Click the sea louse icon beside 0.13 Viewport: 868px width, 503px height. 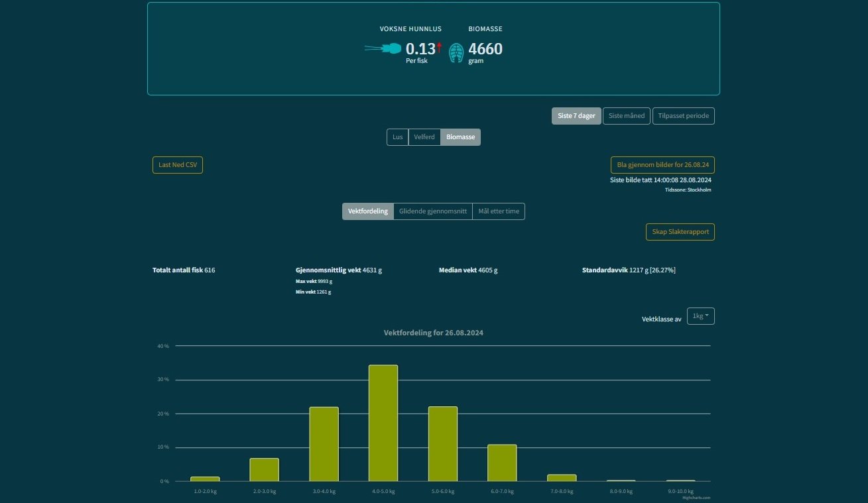[x=383, y=49]
